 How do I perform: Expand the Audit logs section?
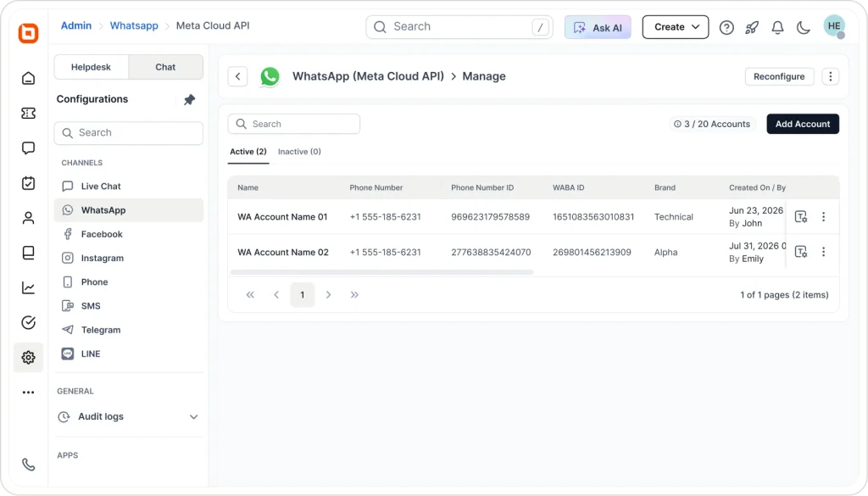[129, 417]
